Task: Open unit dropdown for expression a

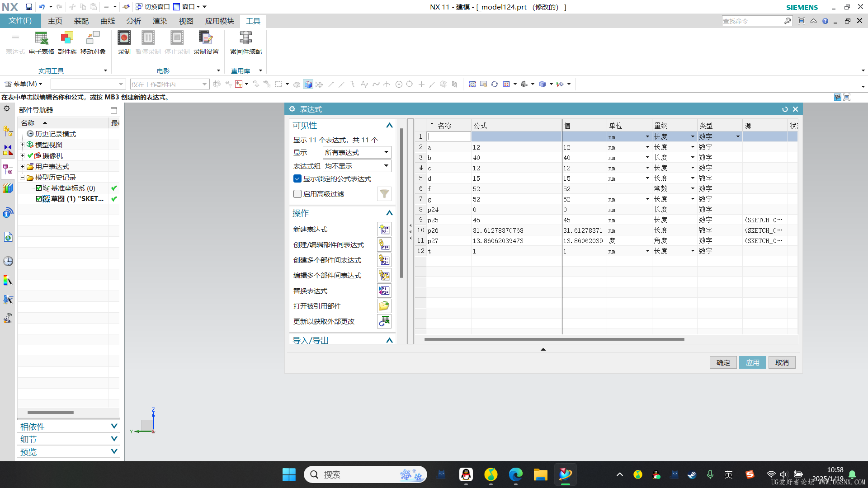Action: click(x=647, y=147)
